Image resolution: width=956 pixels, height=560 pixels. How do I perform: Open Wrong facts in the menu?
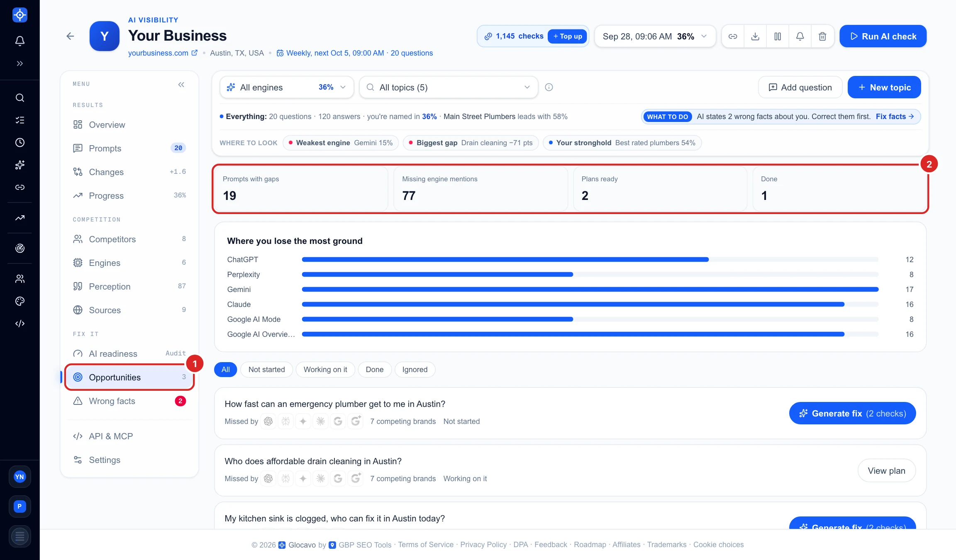coord(129,401)
